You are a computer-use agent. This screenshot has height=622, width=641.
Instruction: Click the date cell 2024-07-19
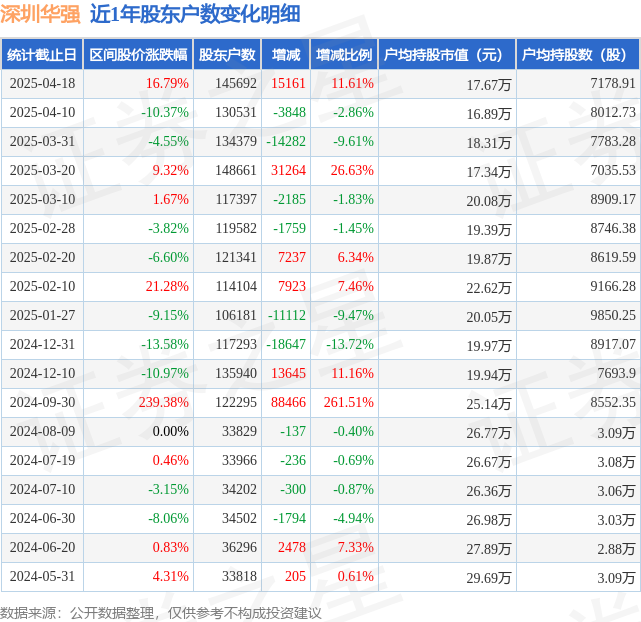pos(43,461)
